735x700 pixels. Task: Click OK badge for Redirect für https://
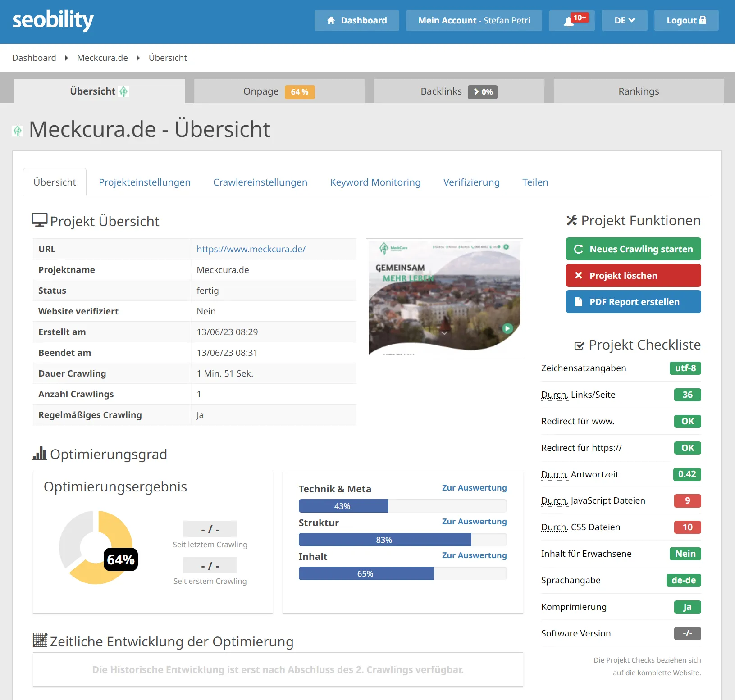[688, 448]
